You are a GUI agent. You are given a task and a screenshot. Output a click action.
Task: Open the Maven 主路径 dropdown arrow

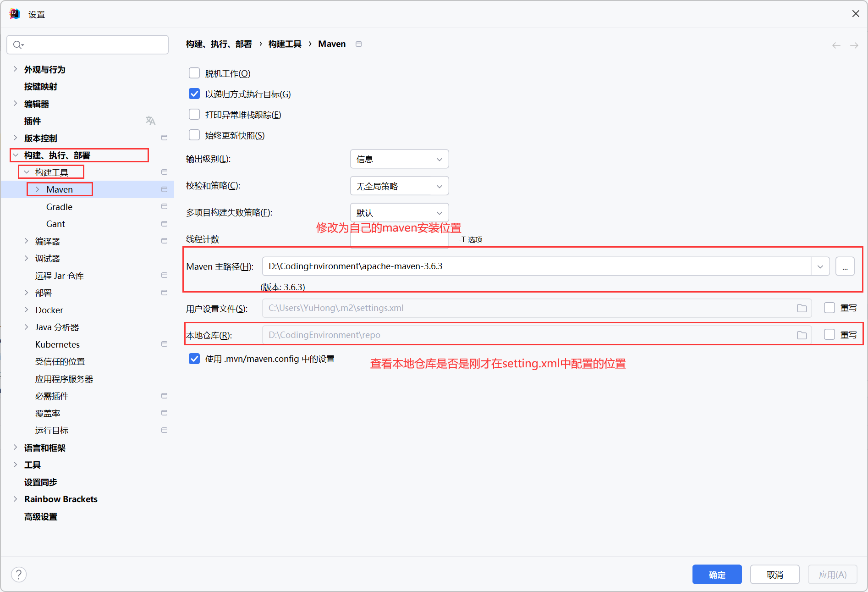pos(820,266)
